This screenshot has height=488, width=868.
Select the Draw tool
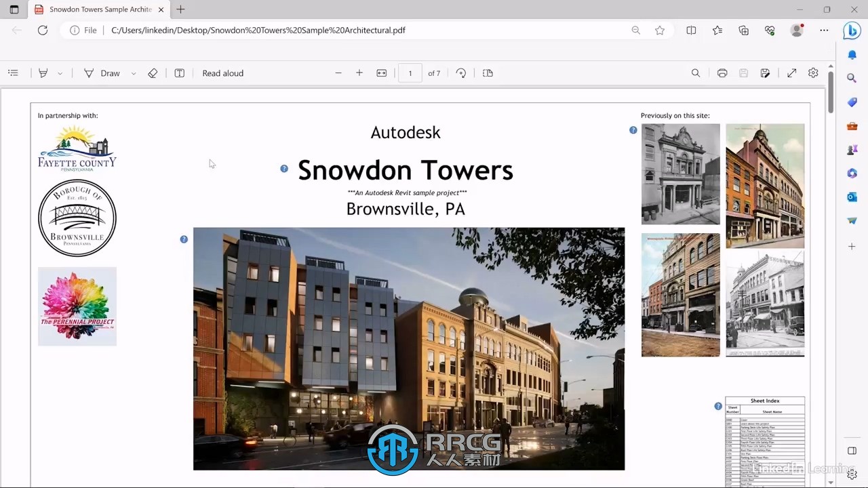[102, 73]
